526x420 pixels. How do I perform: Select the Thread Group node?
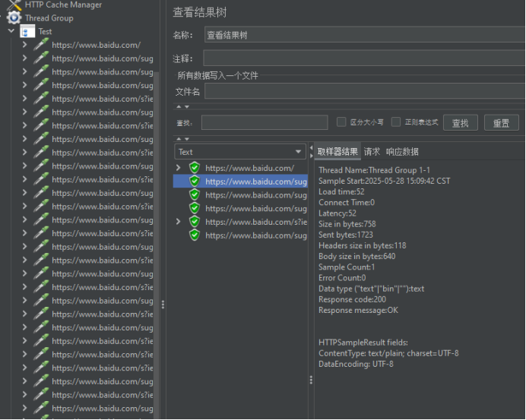coord(49,18)
